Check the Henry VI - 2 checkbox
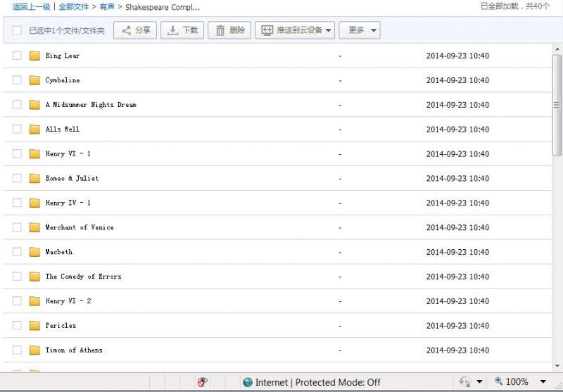This screenshot has height=392, width=563. click(17, 301)
